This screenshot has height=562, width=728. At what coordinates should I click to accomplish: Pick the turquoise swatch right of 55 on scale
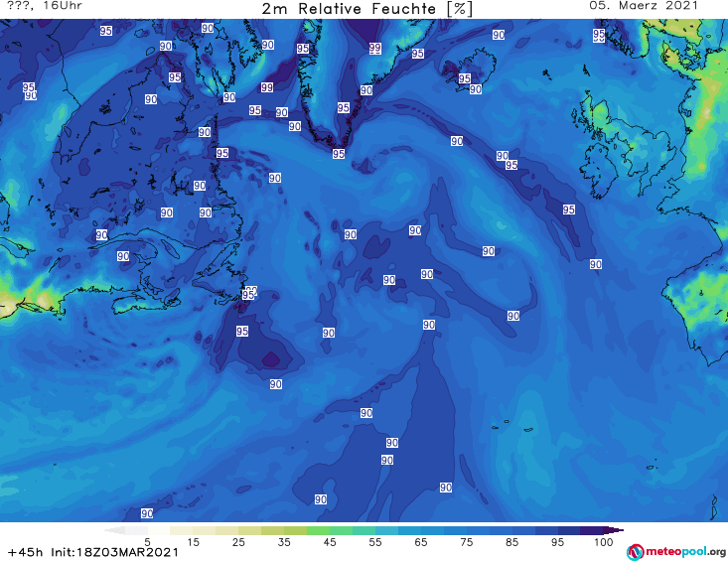(386, 530)
